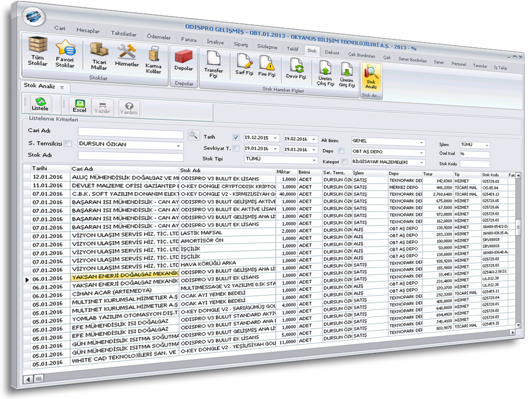Click the Özel Kod % field
Viewport: 532px width, 399px height.
point(475,154)
